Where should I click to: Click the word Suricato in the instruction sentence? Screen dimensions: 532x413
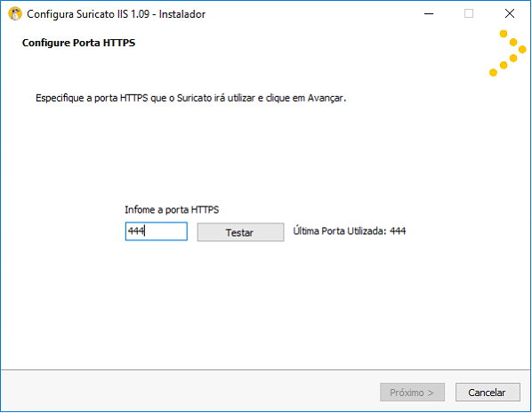(x=195, y=98)
